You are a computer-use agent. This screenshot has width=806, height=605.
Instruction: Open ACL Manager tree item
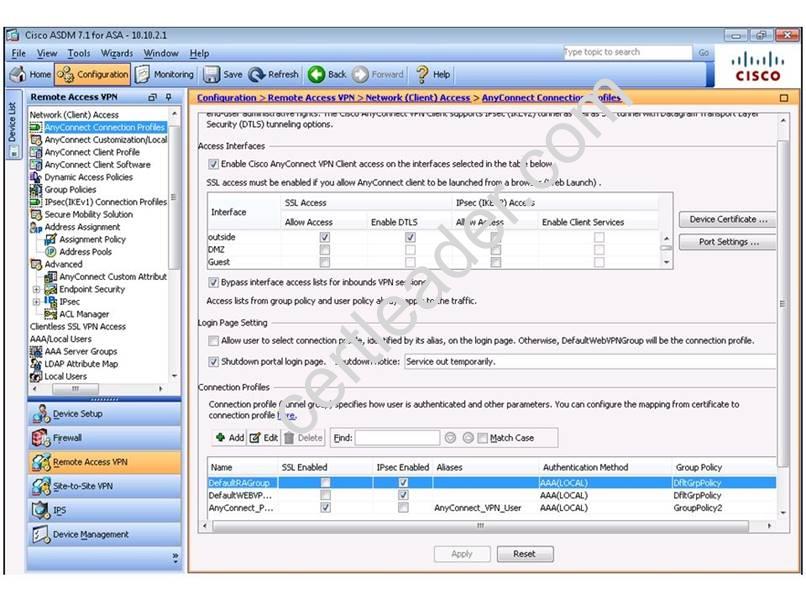(84, 314)
